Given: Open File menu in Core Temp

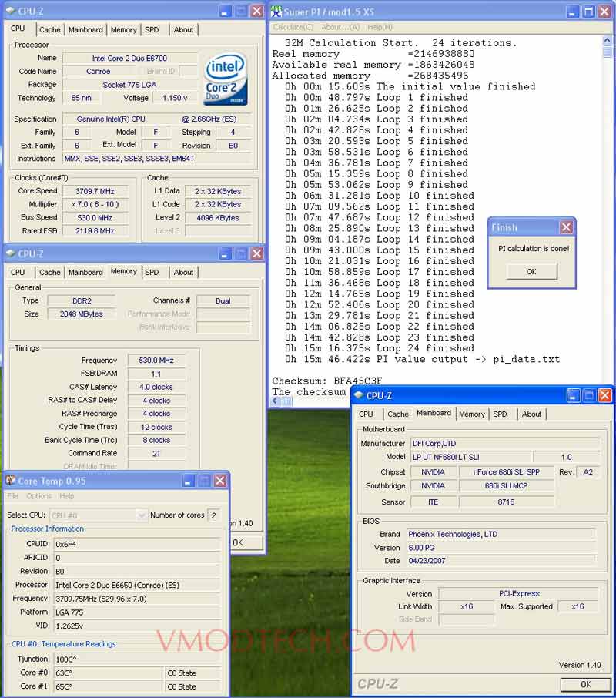Looking at the screenshot, I should tap(13, 496).
